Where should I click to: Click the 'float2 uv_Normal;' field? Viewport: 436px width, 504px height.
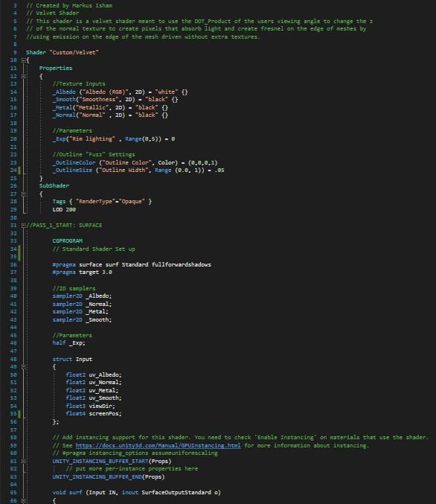[94, 382]
